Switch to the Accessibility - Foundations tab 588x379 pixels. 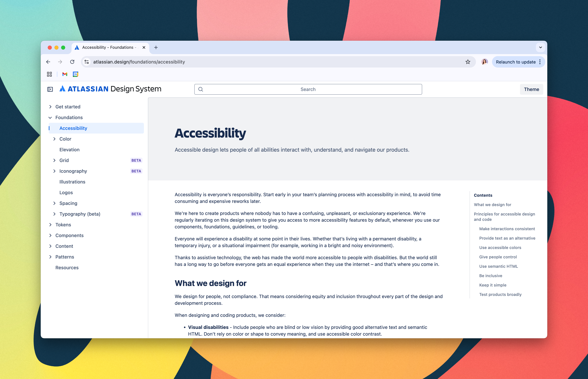106,47
